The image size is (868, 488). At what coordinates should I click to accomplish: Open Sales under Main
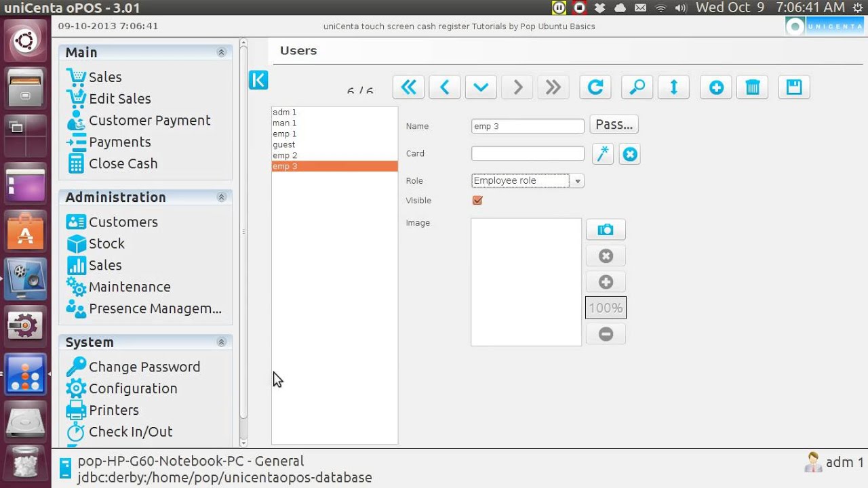(x=94, y=77)
